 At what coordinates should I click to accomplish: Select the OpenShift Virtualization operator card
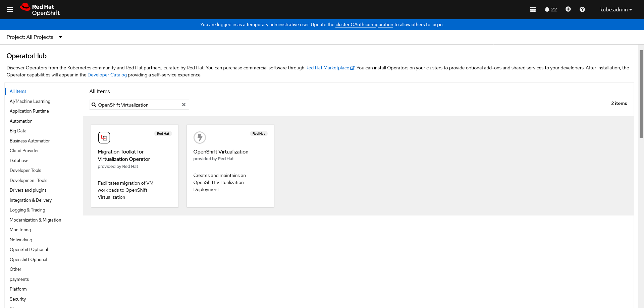(230, 166)
